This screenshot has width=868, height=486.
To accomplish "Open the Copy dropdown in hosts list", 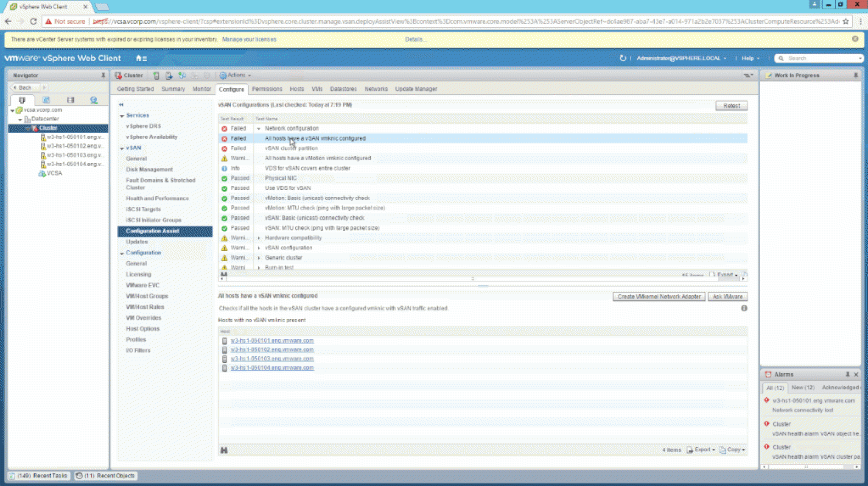I will click(x=732, y=450).
